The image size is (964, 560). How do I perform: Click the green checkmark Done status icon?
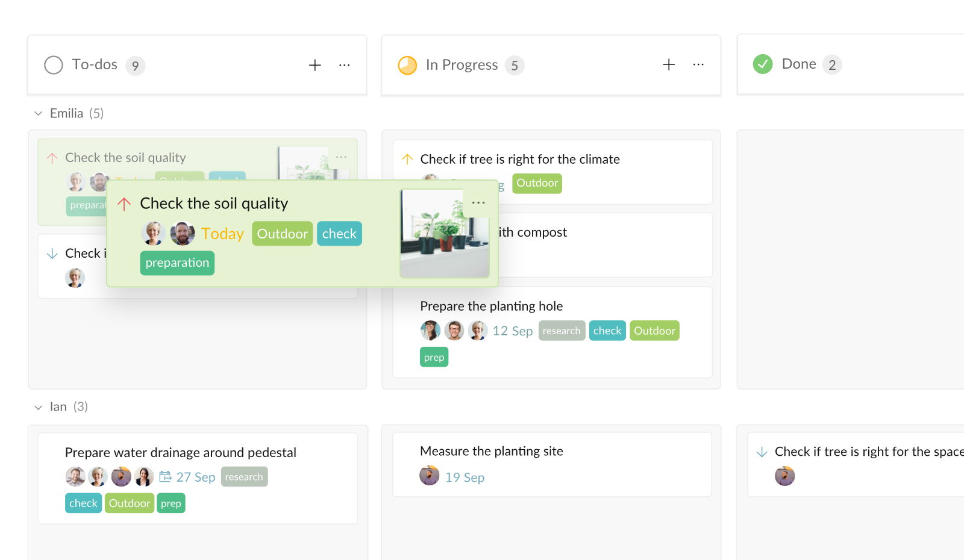tap(763, 64)
